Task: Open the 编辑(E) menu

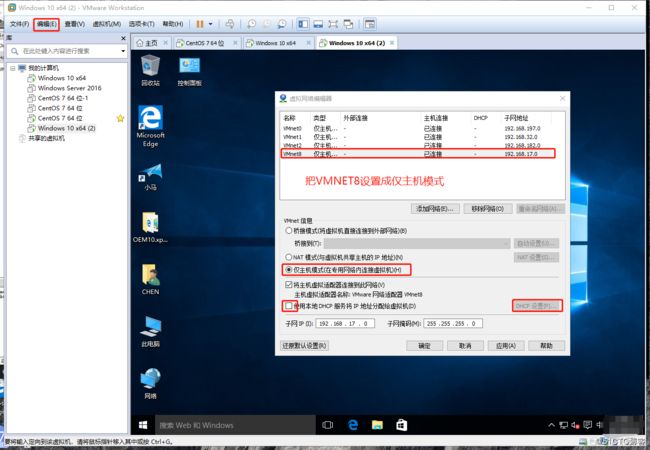Action: coord(46,24)
